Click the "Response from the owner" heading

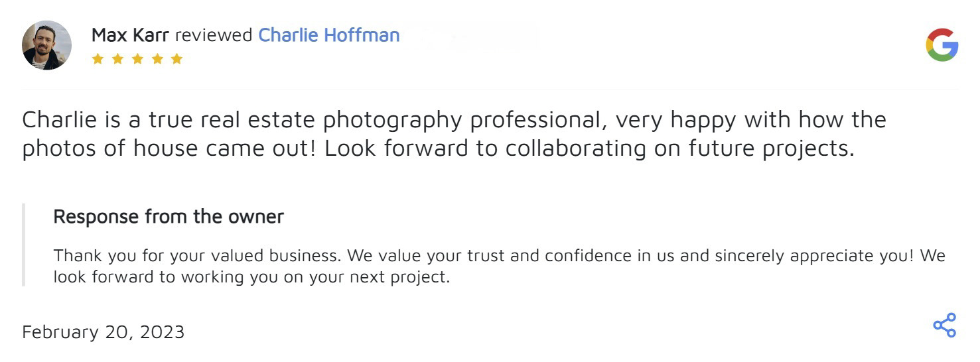[x=169, y=217]
